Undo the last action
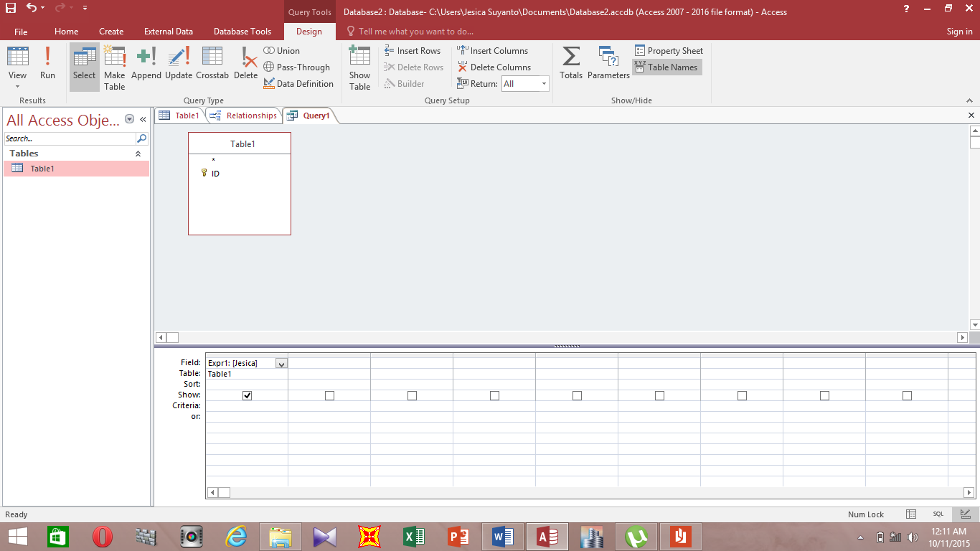 click(x=31, y=8)
